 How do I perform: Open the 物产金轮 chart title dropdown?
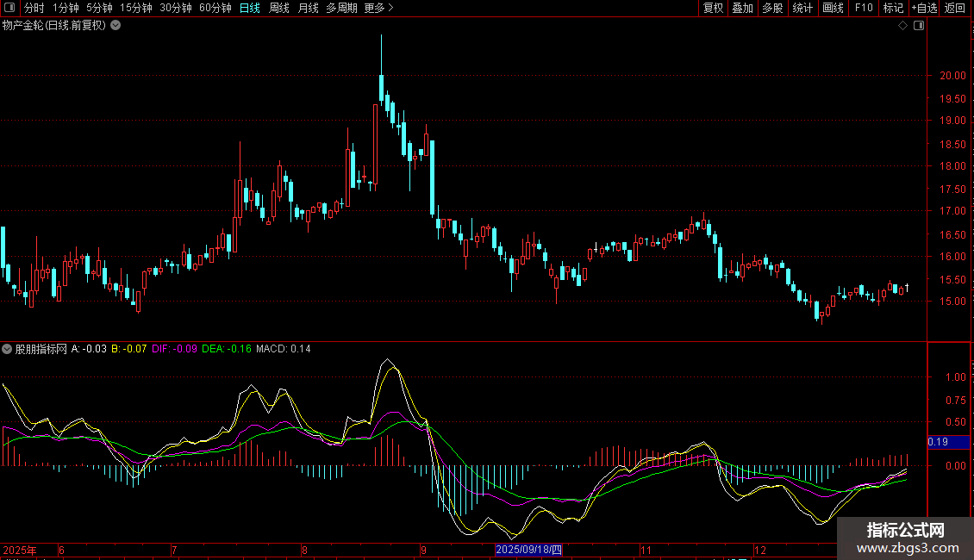116,26
